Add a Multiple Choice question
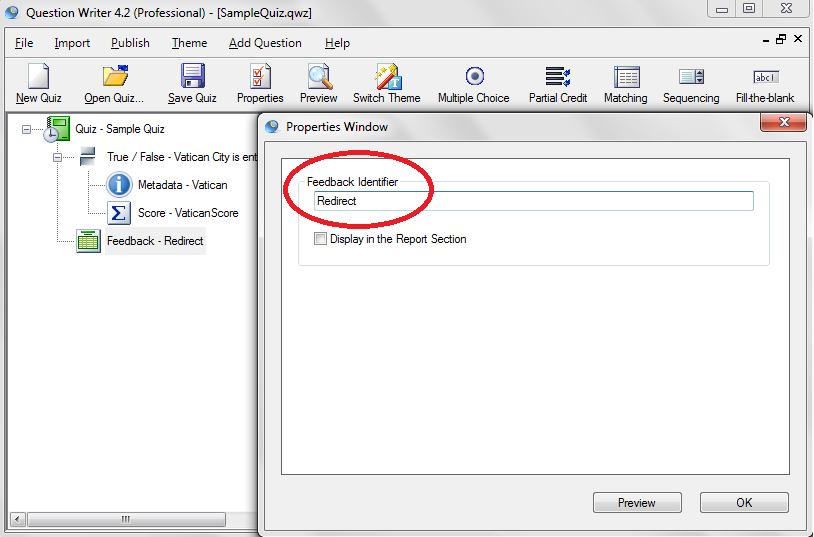The height and width of the screenshot is (537, 814). pos(474,76)
